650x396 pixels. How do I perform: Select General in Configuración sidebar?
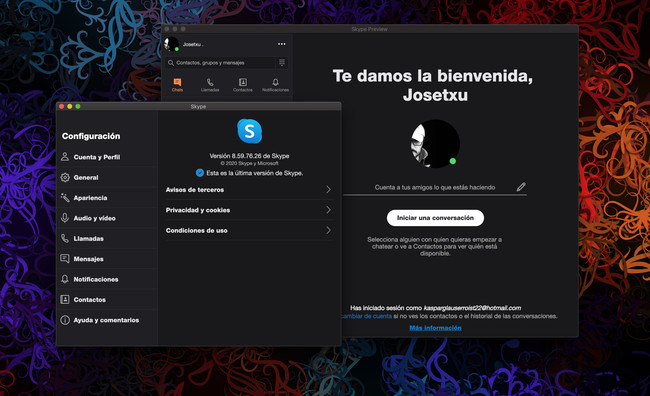pyautogui.click(x=107, y=177)
